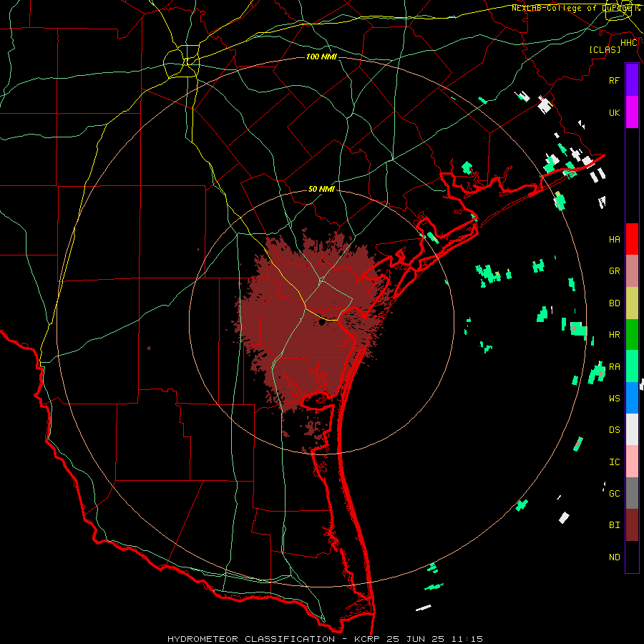Click the RF legend label
This screenshot has width=644, height=644.
(615, 80)
